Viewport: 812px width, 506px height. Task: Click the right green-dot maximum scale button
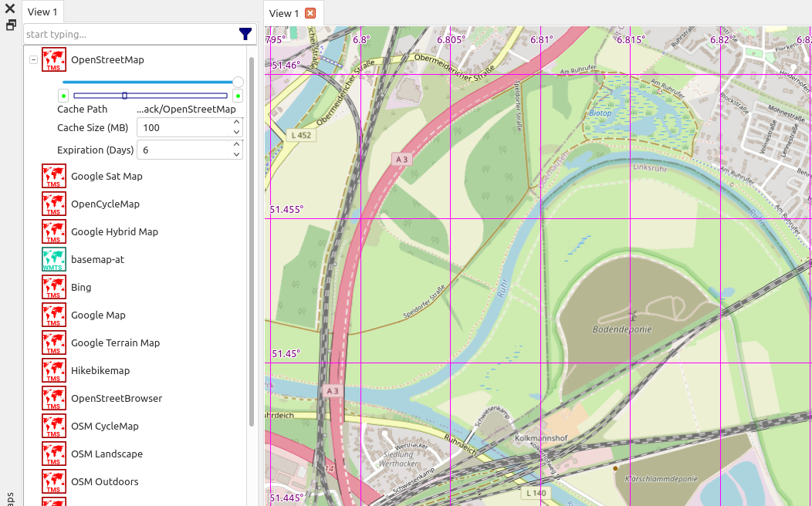coord(238,96)
